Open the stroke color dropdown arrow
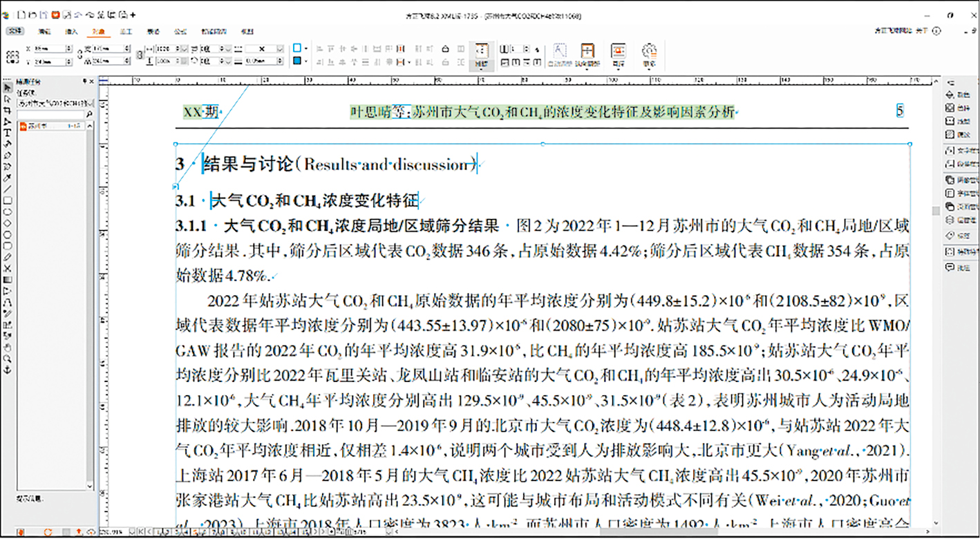Screen dimensions: 980x539 305,48
